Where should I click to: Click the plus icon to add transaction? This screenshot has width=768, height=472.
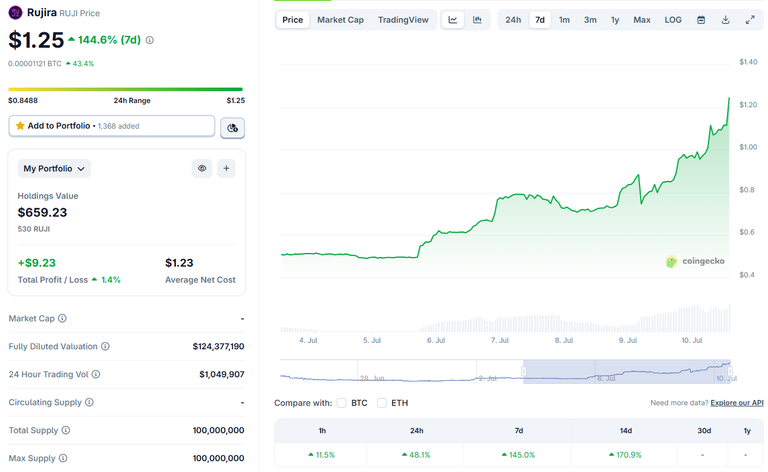coord(226,168)
